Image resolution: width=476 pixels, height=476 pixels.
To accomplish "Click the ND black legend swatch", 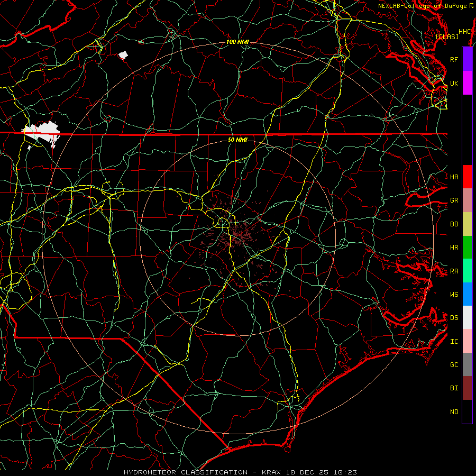I will 467,411.
